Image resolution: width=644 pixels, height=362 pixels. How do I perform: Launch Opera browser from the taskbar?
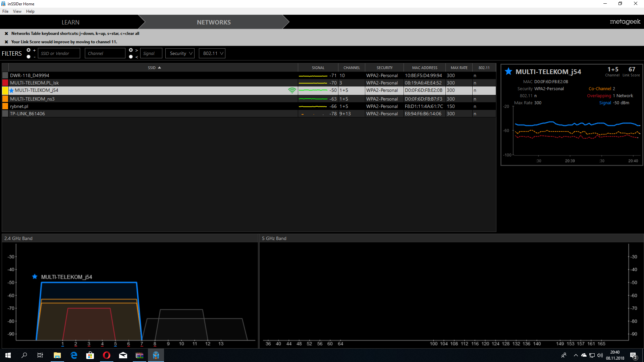[107, 355]
